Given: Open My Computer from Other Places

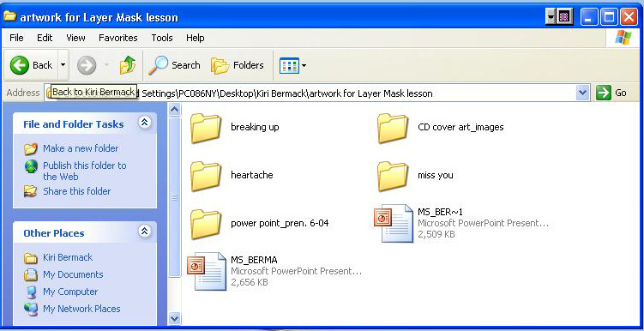Looking at the screenshot, I should 70,292.
